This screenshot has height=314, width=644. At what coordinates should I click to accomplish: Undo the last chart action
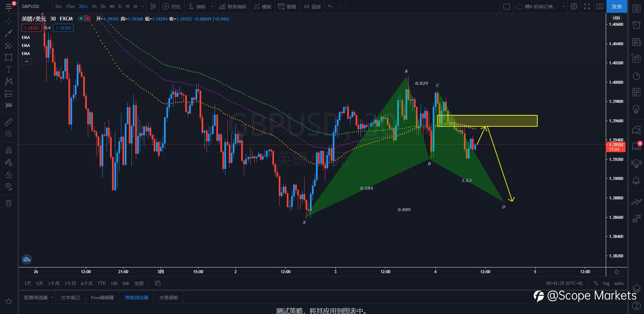330,6
